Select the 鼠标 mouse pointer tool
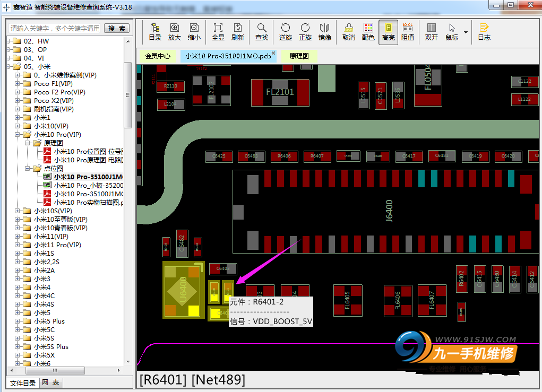Screen dimensions: 542x392 point(451,32)
